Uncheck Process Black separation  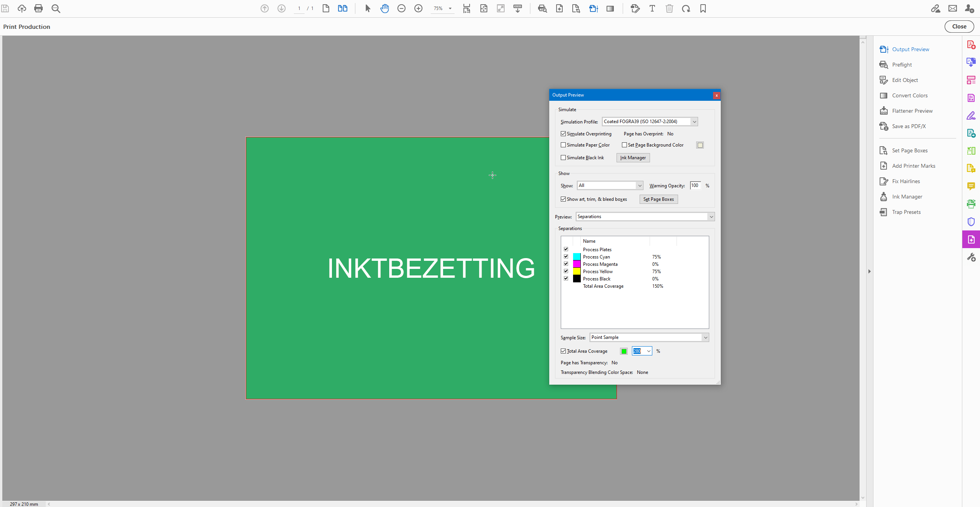coord(566,279)
